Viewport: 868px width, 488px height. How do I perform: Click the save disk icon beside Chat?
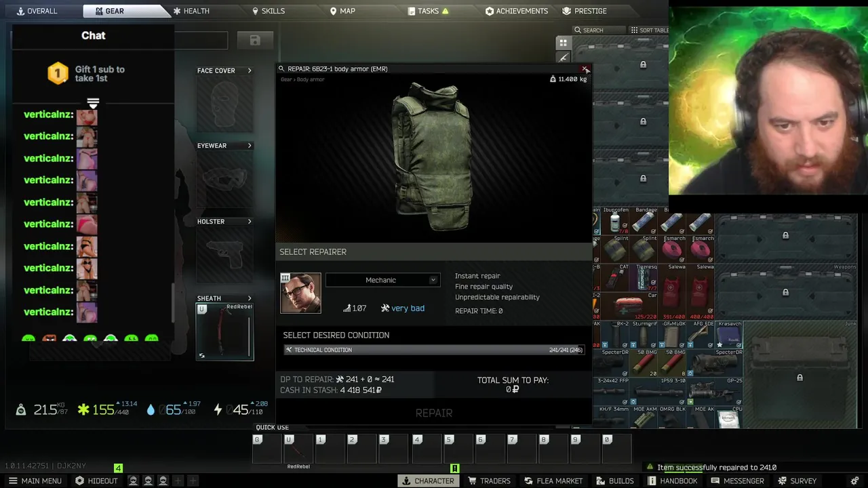click(255, 41)
